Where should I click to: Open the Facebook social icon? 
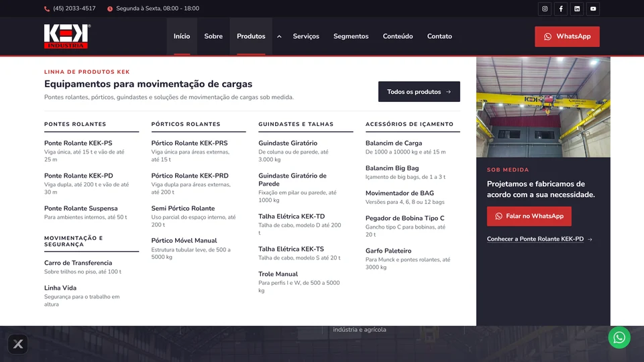click(x=561, y=9)
